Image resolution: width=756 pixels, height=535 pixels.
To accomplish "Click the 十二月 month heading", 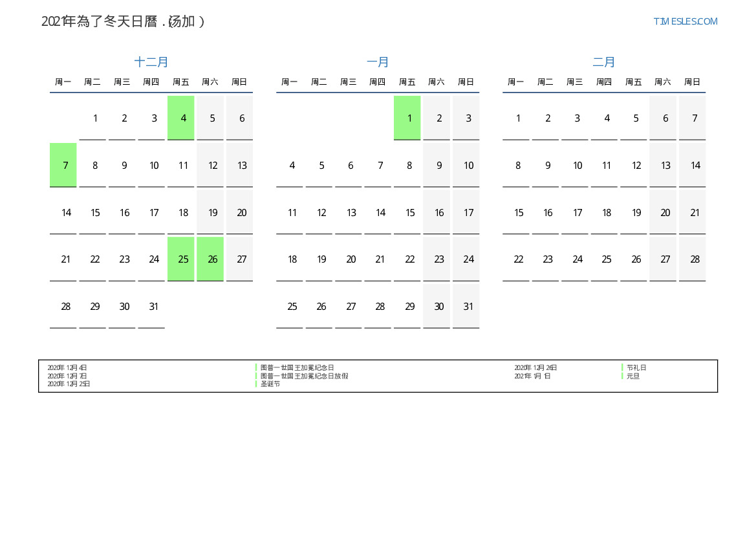I will pos(151,62).
